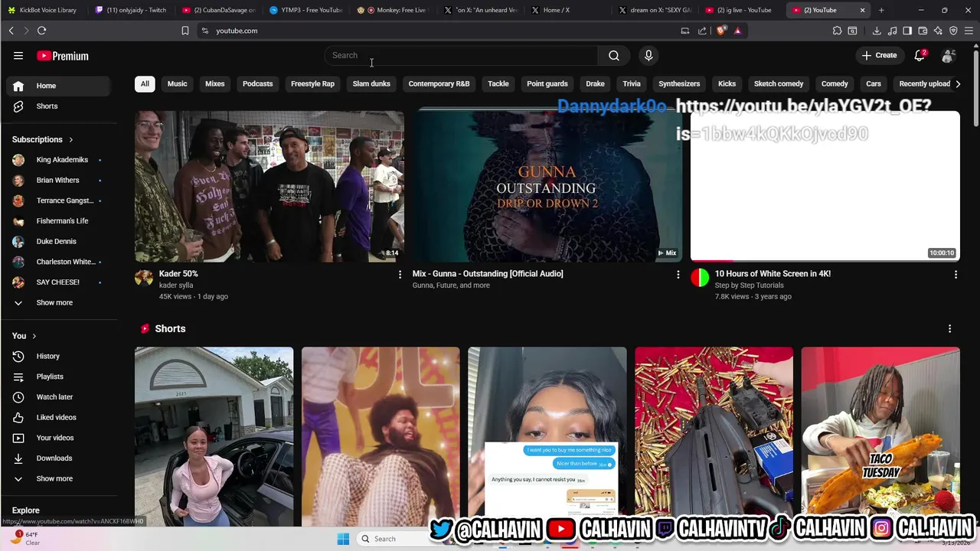Viewport: 980px width, 551px height.
Task: Open Shorts in sidebar
Action: (59, 106)
